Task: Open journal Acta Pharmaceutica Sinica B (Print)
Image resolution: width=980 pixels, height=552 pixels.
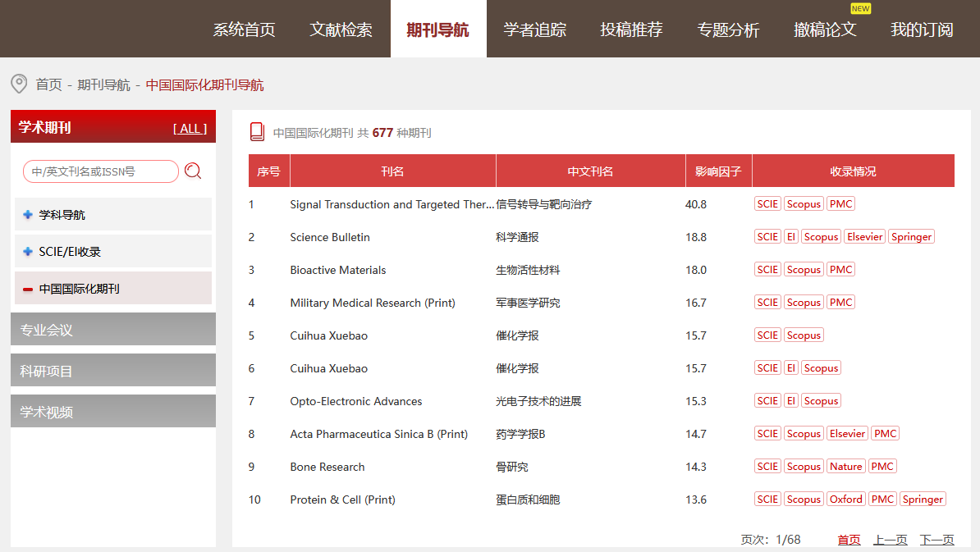Action: (378, 434)
